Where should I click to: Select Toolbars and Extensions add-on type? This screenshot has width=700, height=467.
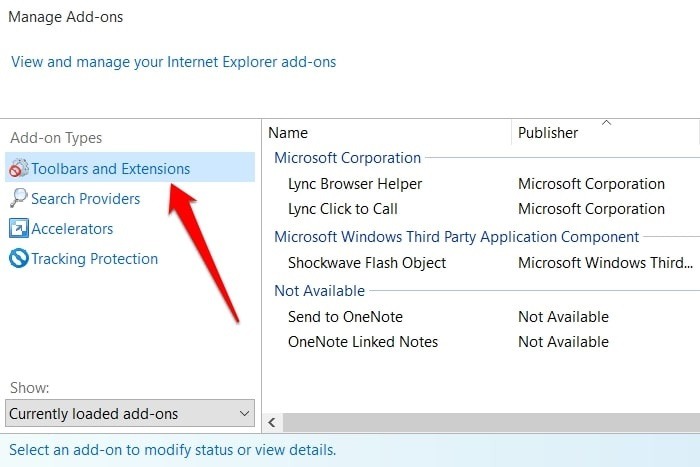pyautogui.click(x=130, y=167)
